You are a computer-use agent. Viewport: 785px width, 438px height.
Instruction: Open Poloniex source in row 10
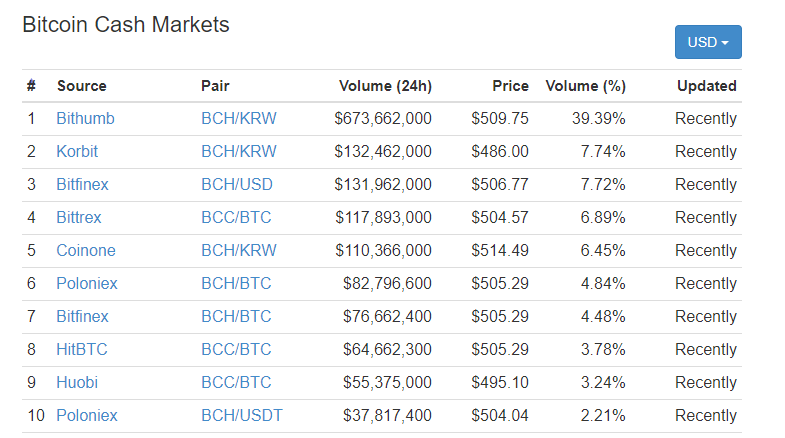87,416
